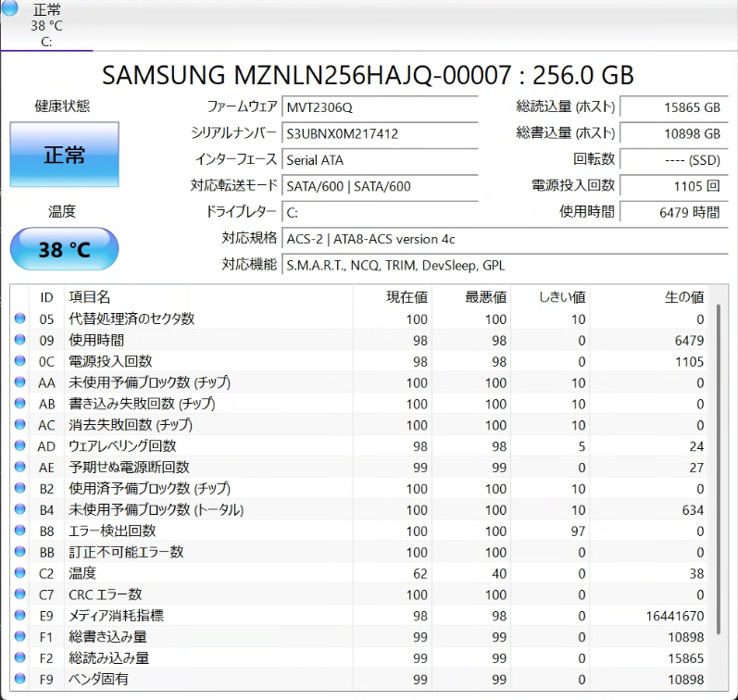The image size is (738, 700).
Task: Select the 消去失敗回数 (チップ) attribute
Action: pyautogui.click(x=131, y=425)
